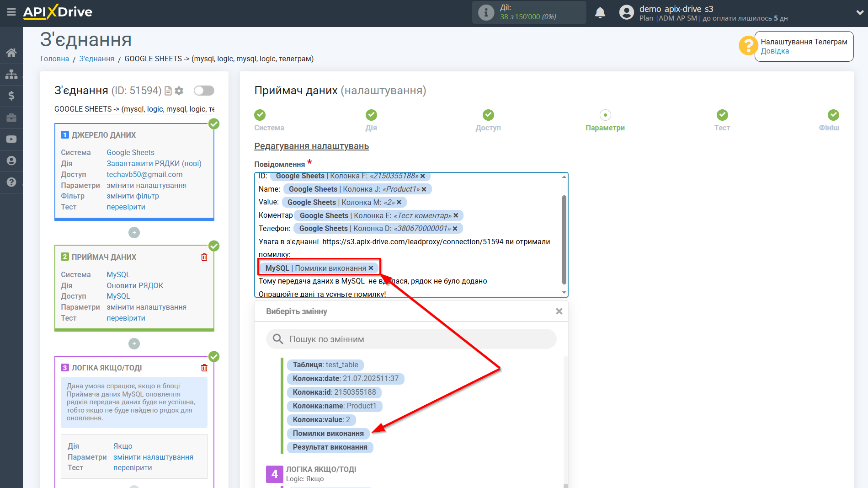This screenshot has height=488, width=868.
Task: Add block after data source plus
Action: [x=134, y=232]
